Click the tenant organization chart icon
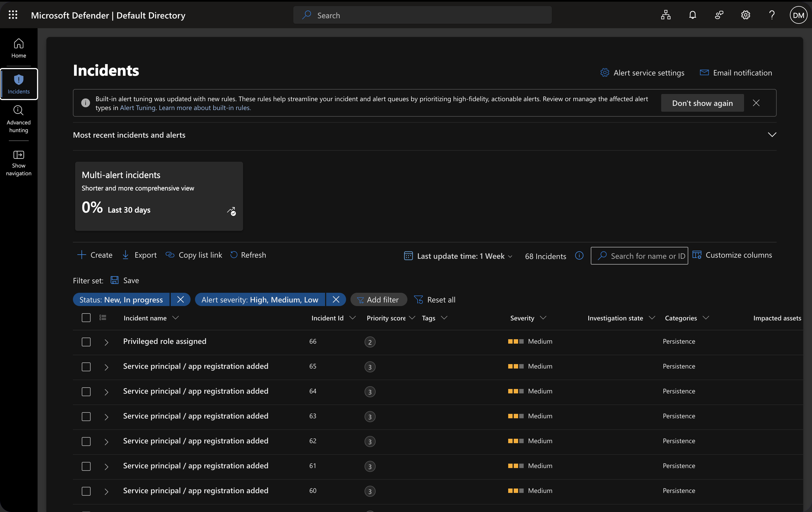Screen dimensions: 812x512 (666, 15)
